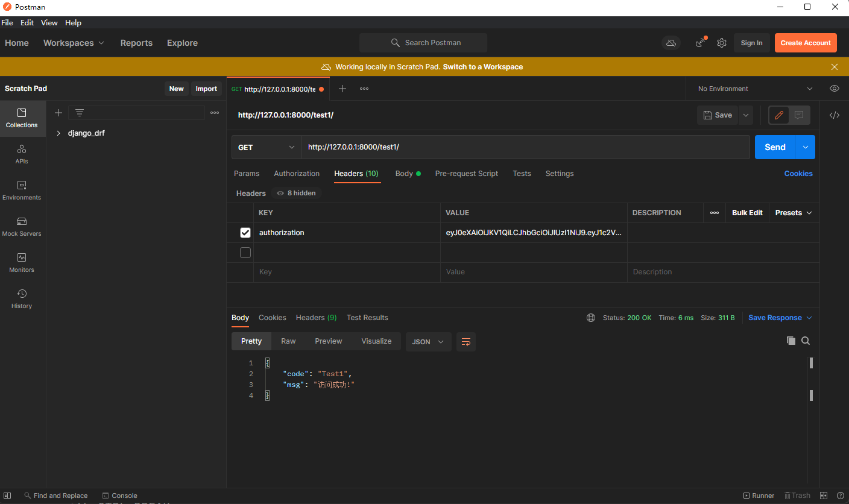The height and width of the screenshot is (504, 849).
Task: Switch to the Pre-request Script tab
Action: (467, 174)
